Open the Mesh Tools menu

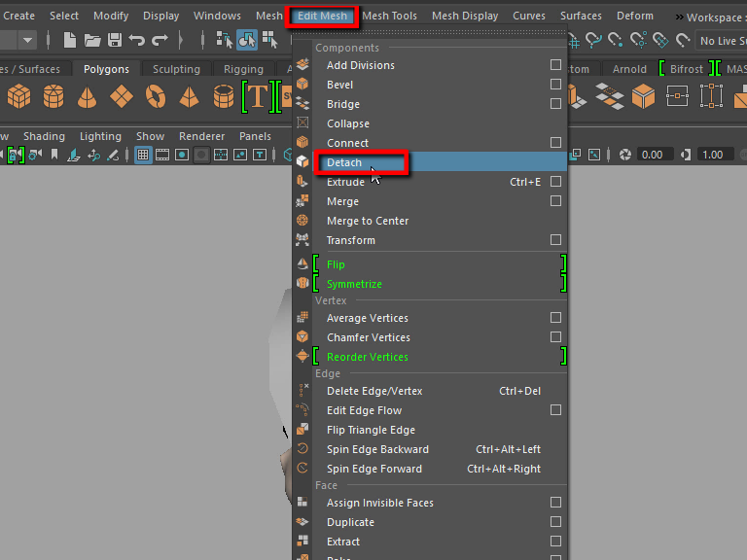pos(389,16)
